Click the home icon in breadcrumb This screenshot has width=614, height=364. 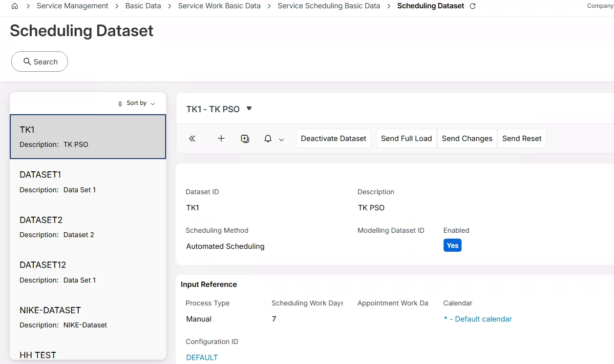coord(15,6)
